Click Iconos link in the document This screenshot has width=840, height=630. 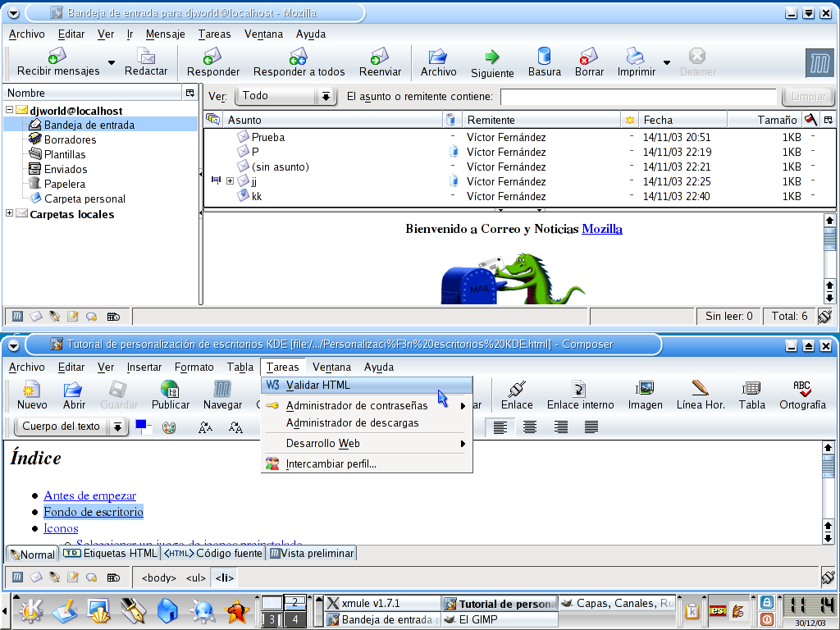[61, 529]
